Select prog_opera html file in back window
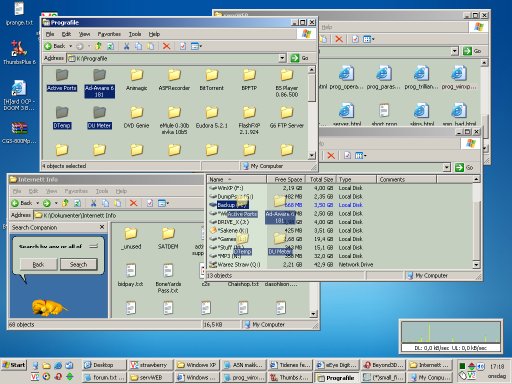 (x=346, y=78)
